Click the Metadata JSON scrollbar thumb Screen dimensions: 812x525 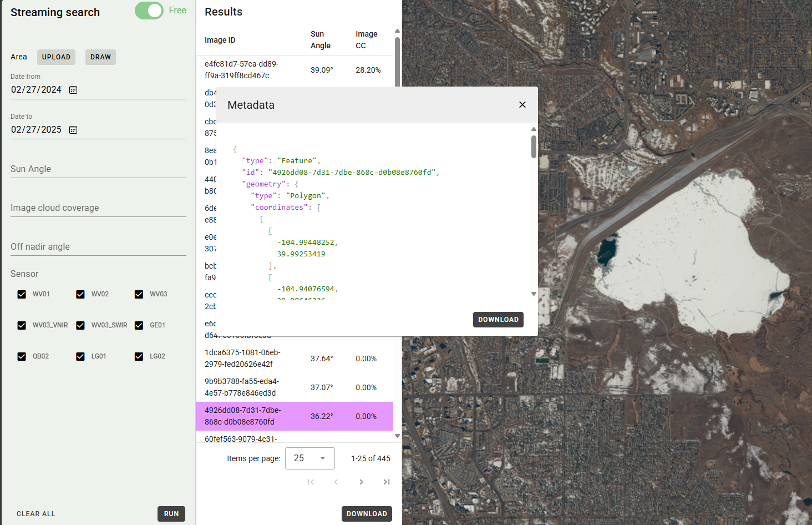534,147
